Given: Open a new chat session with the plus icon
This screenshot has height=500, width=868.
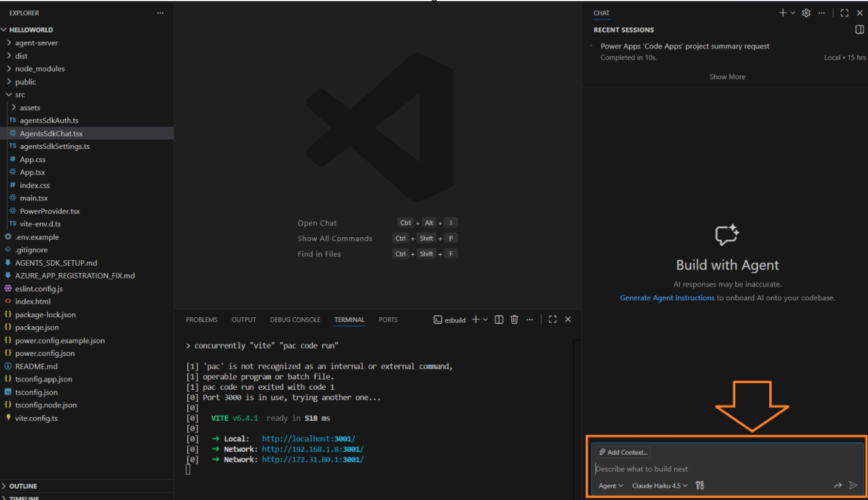Looking at the screenshot, I should tap(782, 12).
